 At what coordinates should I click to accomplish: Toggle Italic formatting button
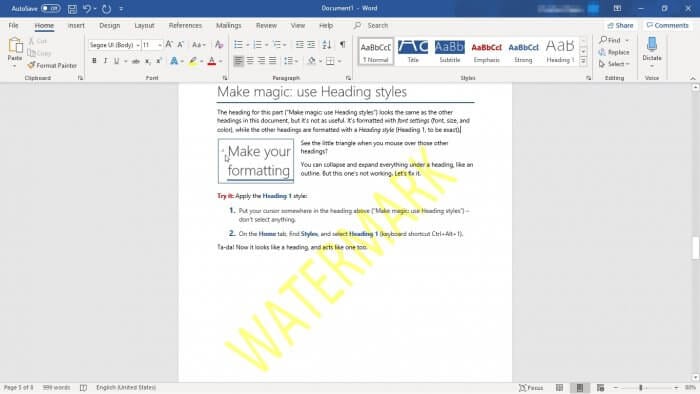tap(105, 61)
